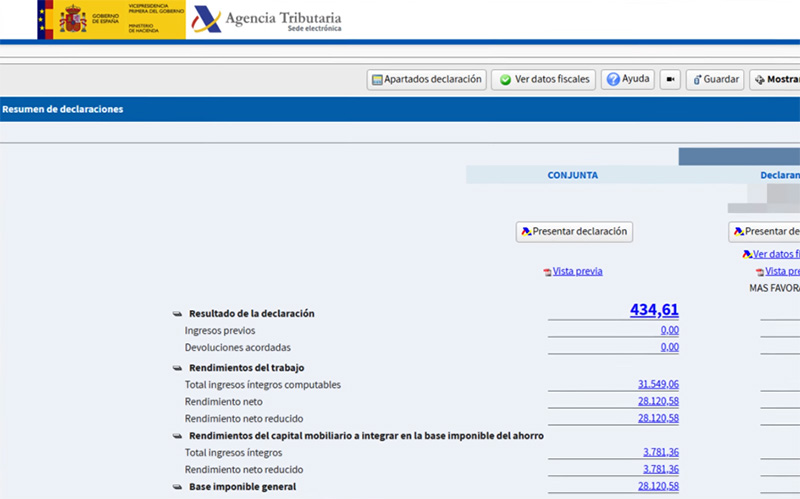This screenshot has width=800, height=499.
Task: Open Ver datos fiscales link in Declarante column
Action: 776,254
